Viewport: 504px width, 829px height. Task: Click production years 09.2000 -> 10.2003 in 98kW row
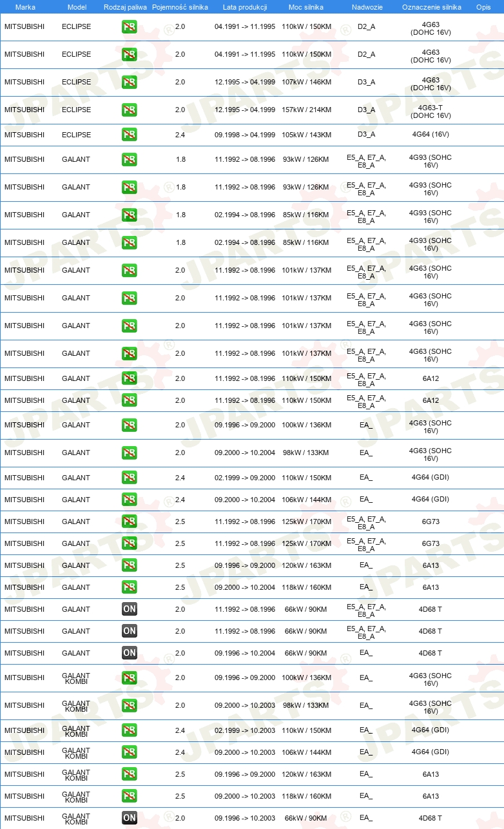tap(245, 705)
